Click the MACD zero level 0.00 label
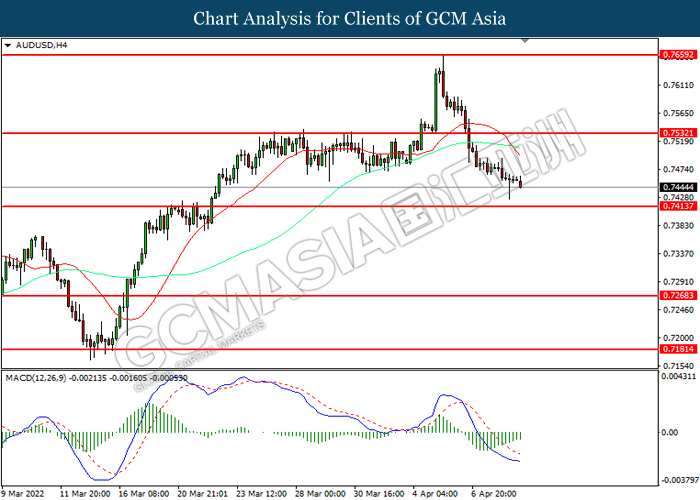This screenshot has height=500, width=700. click(x=670, y=432)
